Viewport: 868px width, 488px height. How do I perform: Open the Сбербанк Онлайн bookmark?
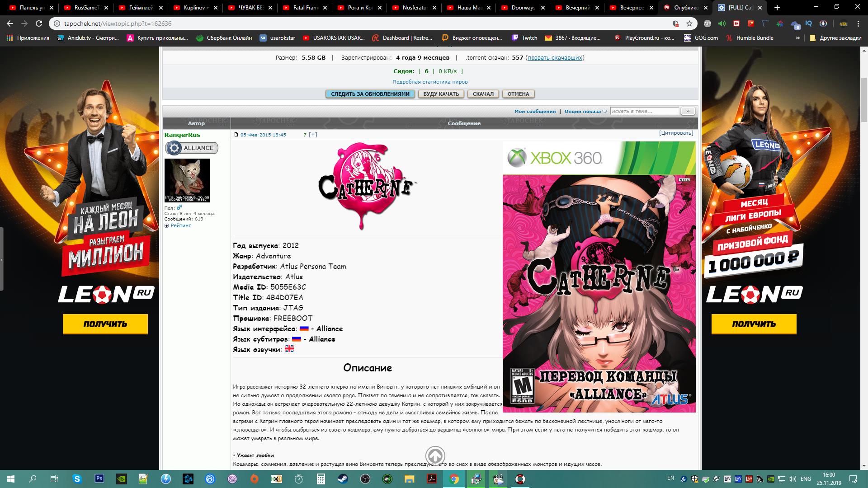pos(224,38)
